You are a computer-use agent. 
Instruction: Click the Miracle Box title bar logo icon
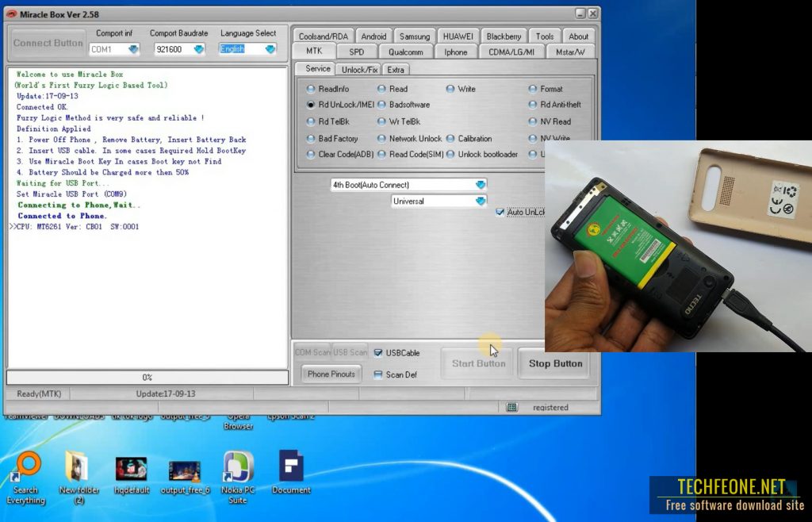point(12,14)
